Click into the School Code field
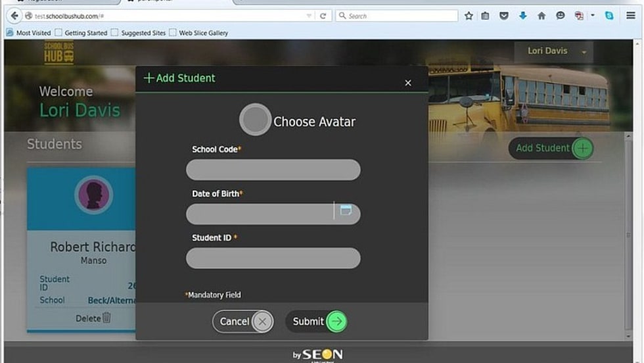 pos(273,170)
